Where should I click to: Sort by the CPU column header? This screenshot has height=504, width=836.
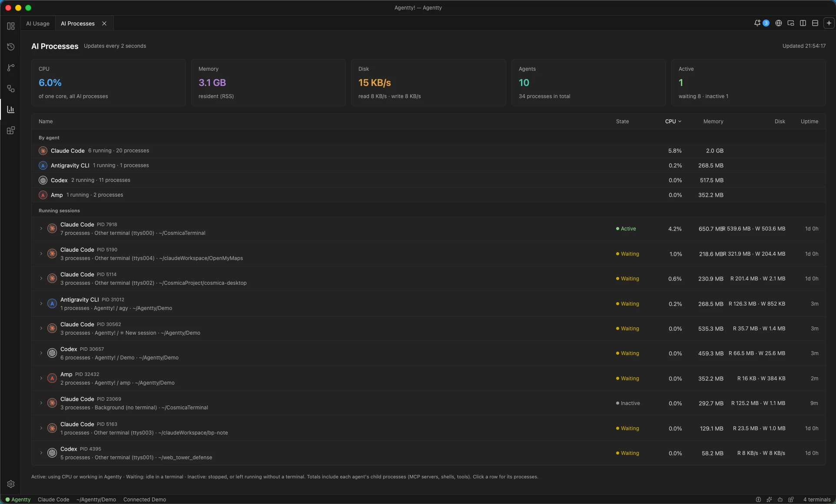(x=673, y=122)
